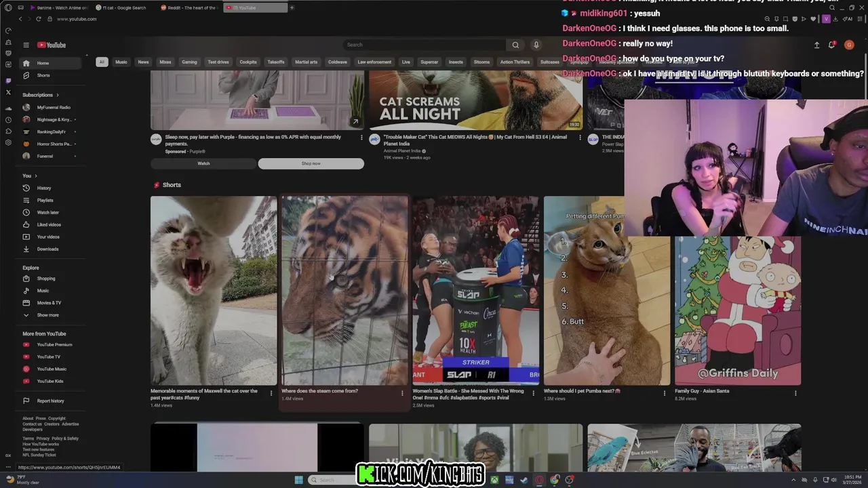Select the Law enforcement filter chip
The height and width of the screenshot is (488, 868).
(374, 62)
